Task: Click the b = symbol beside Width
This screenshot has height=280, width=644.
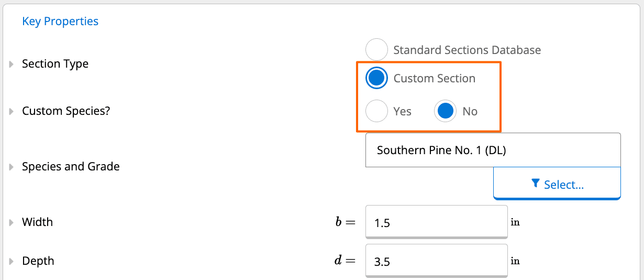Action: 345,222
